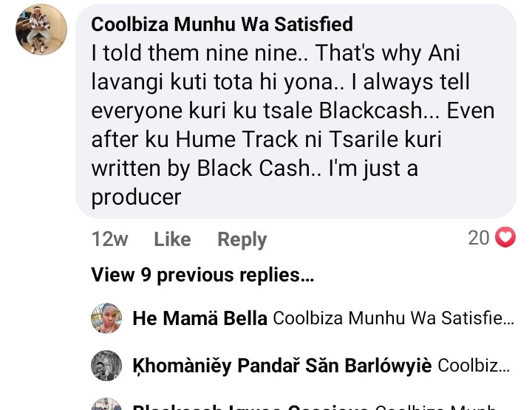
Task: Open the 12w comment timestamp
Action: pyautogui.click(x=109, y=239)
